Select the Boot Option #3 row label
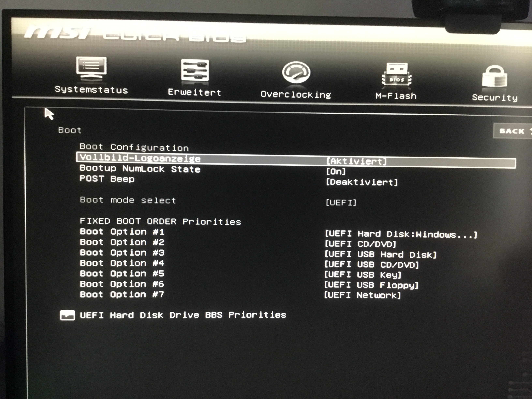This screenshot has width=532, height=399. pyautogui.click(x=122, y=253)
